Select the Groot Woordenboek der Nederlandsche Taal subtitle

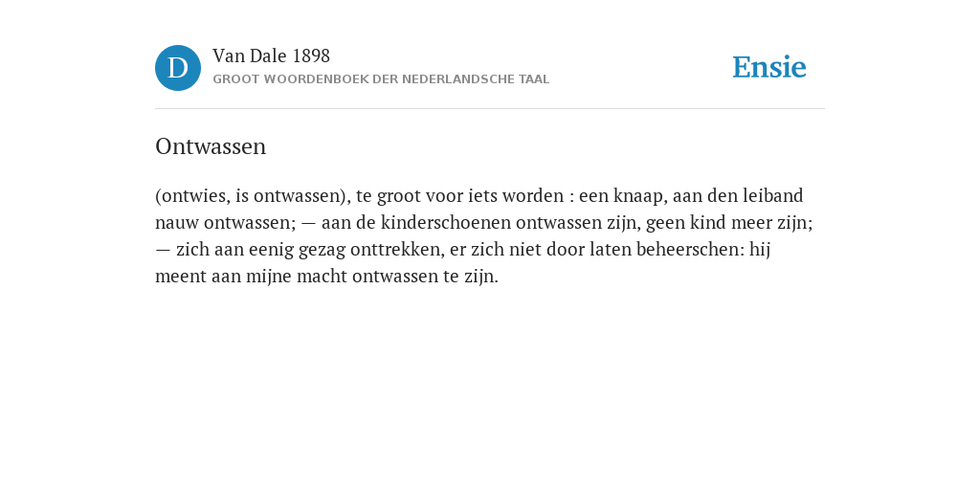(381, 79)
